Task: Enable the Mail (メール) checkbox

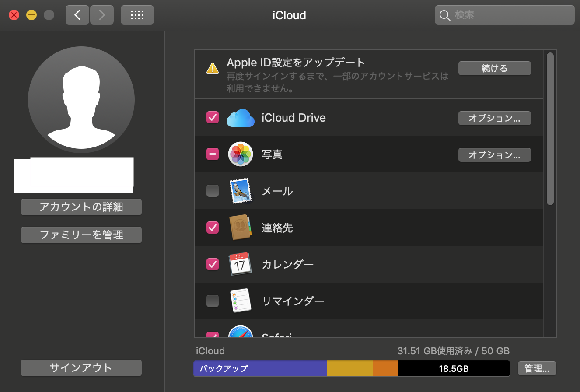Action: 213,191
